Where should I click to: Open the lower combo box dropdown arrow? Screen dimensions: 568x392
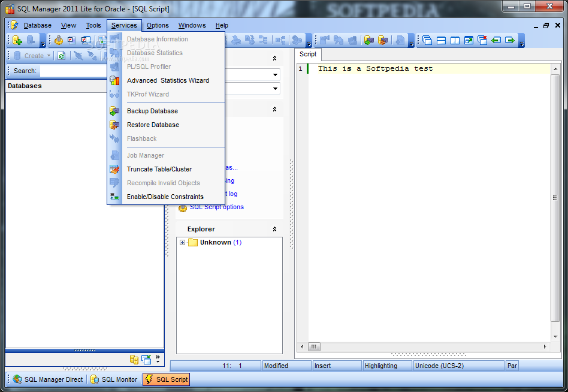tap(275, 88)
